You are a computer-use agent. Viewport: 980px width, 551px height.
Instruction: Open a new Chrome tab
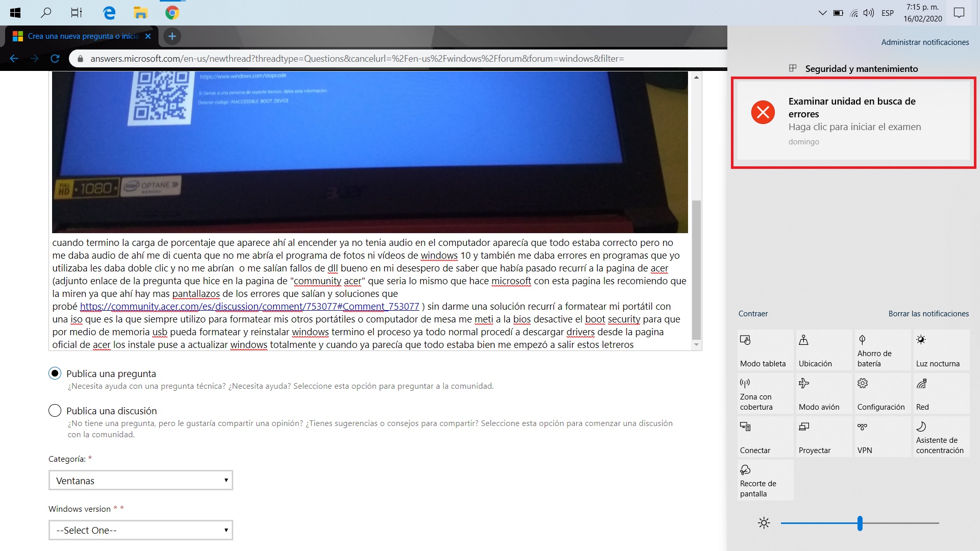click(172, 36)
